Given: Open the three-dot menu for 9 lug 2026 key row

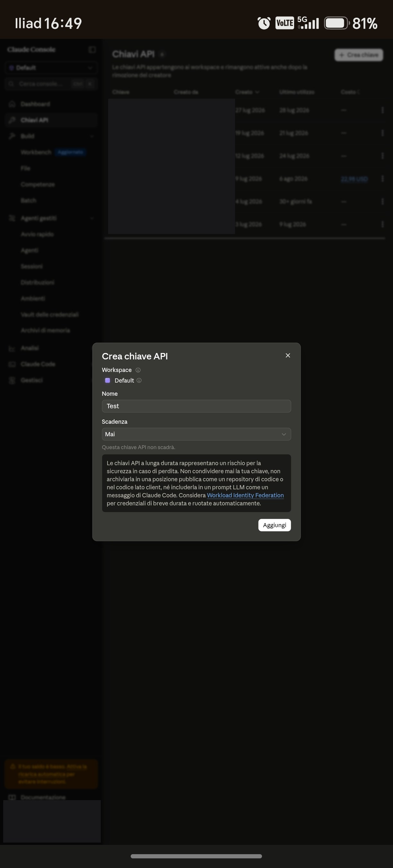Looking at the screenshot, I should tap(382, 179).
